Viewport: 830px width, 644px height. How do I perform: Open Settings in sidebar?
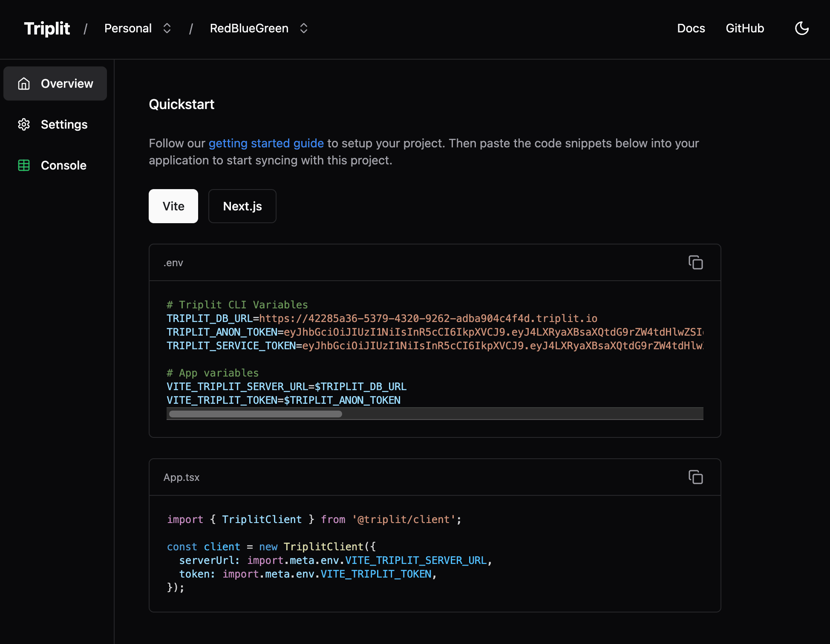coord(55,124)
